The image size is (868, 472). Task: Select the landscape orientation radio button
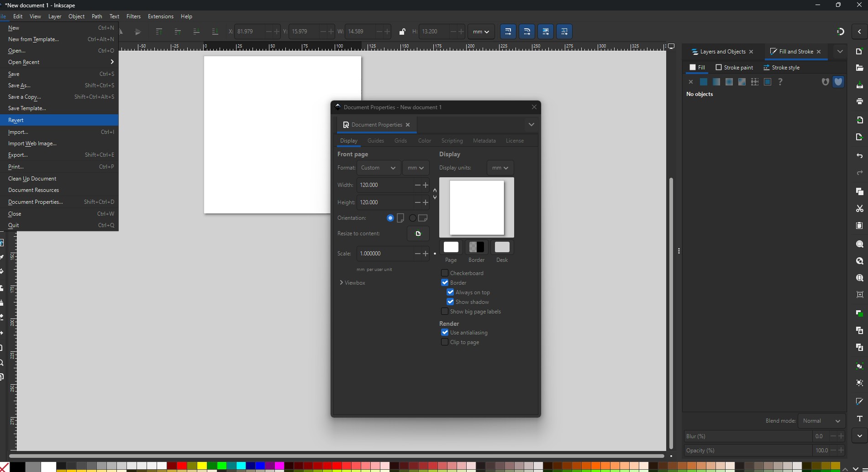pos(413,218)
